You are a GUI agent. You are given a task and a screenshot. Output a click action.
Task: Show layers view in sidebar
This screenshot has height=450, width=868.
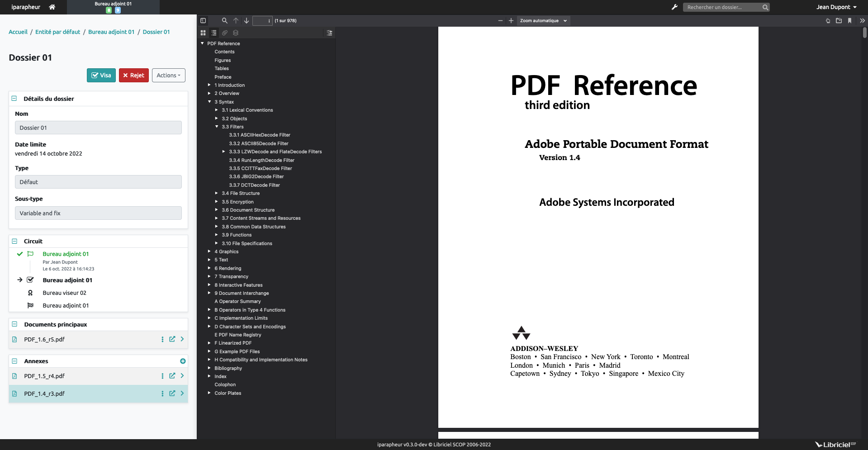(x=236, y=33)
